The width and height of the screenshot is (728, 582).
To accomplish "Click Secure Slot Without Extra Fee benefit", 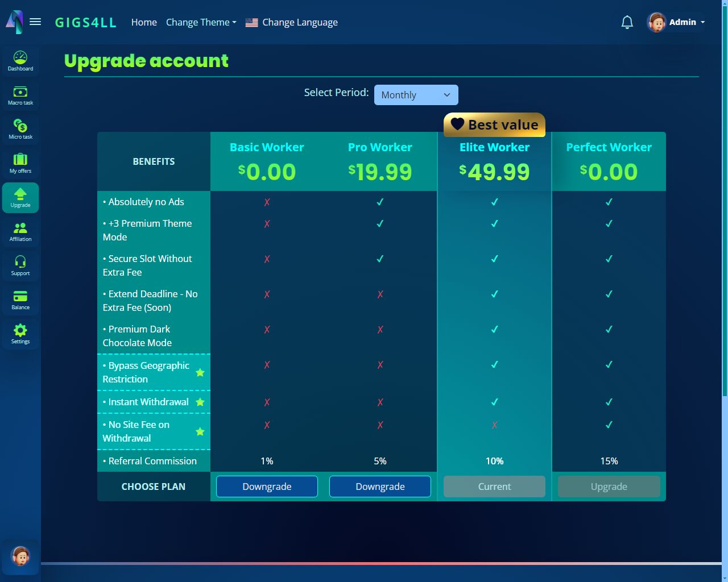I will [x=147, y=265].
